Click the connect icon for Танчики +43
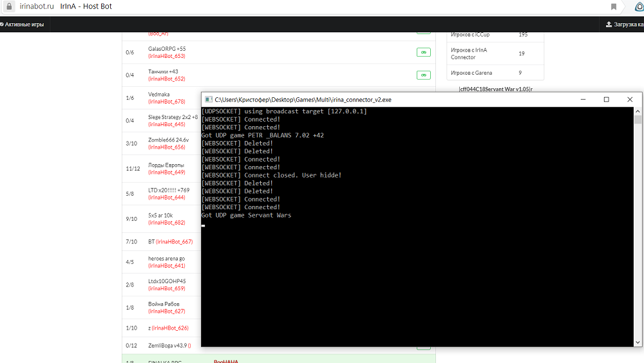The height and width of the screenshot is (363, 644). click(x=424, y=75)
